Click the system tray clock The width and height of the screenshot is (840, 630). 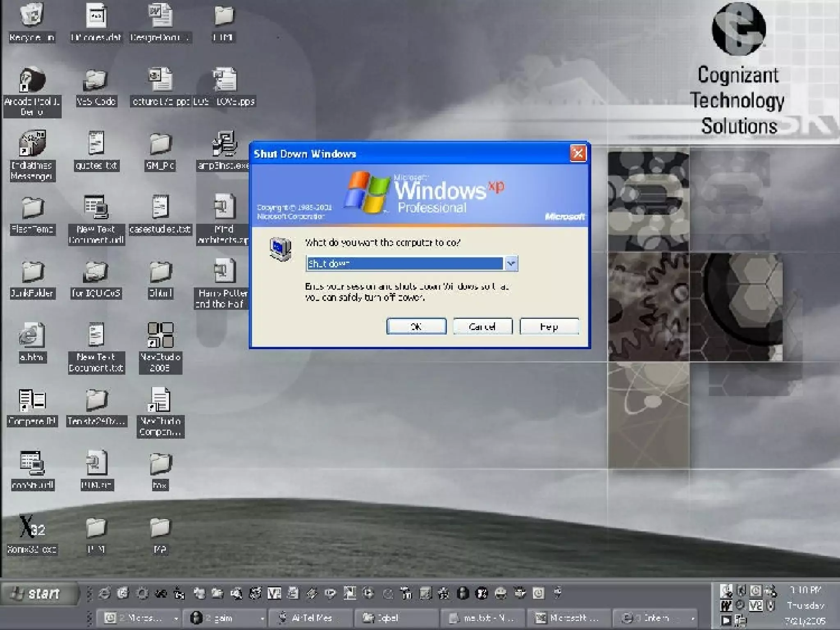coord(805,605)
